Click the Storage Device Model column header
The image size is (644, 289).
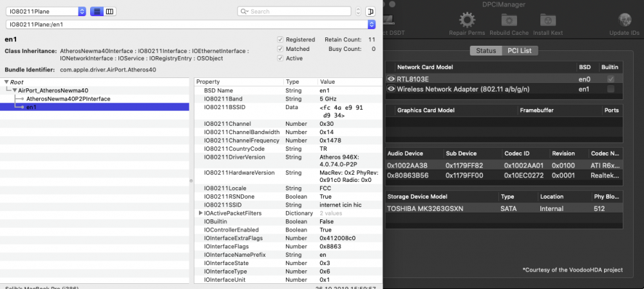tap(442, 197)
